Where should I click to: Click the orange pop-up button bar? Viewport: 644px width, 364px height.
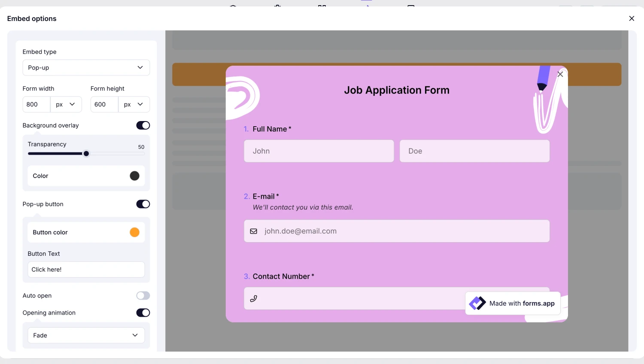coord(198,75)
